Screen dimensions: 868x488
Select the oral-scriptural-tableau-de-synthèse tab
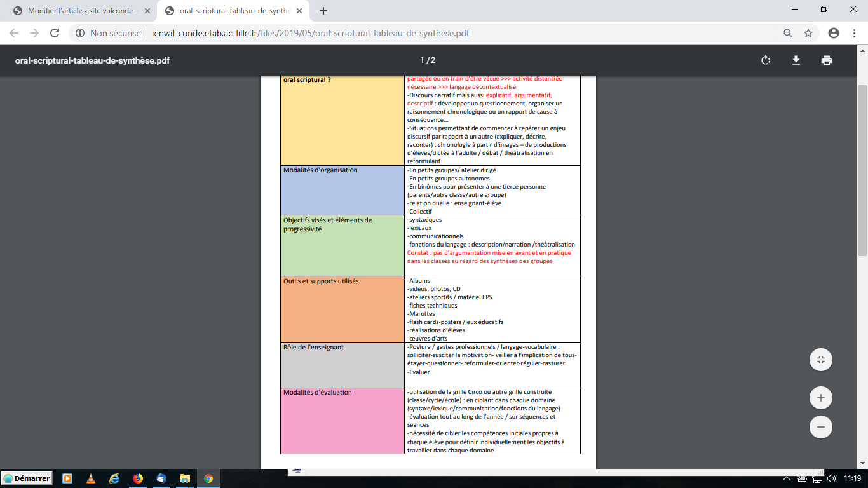(233, 11)
